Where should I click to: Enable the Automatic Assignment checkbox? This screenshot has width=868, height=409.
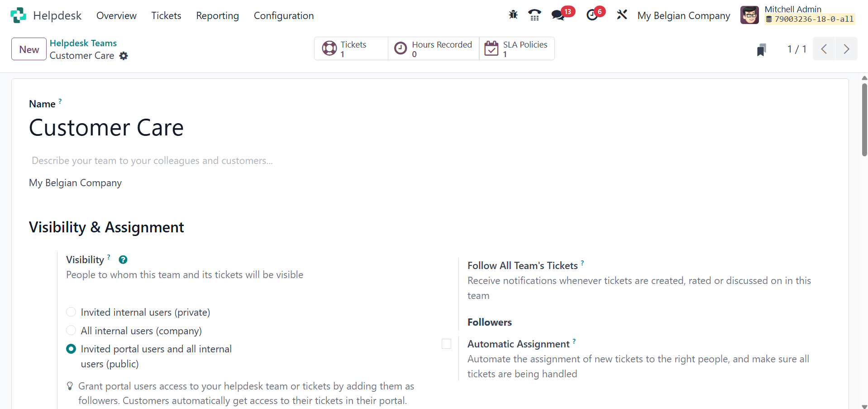click(446, 344)
